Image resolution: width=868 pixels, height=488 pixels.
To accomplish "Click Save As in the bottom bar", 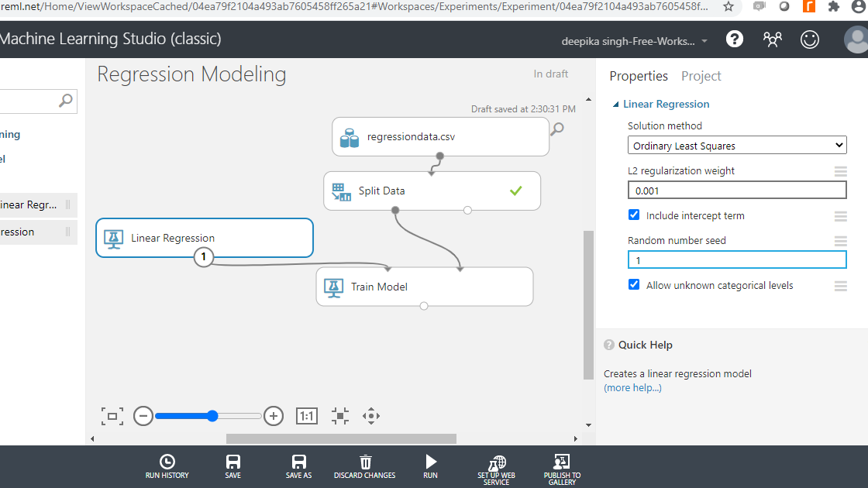I will click(x=299, y=466).
